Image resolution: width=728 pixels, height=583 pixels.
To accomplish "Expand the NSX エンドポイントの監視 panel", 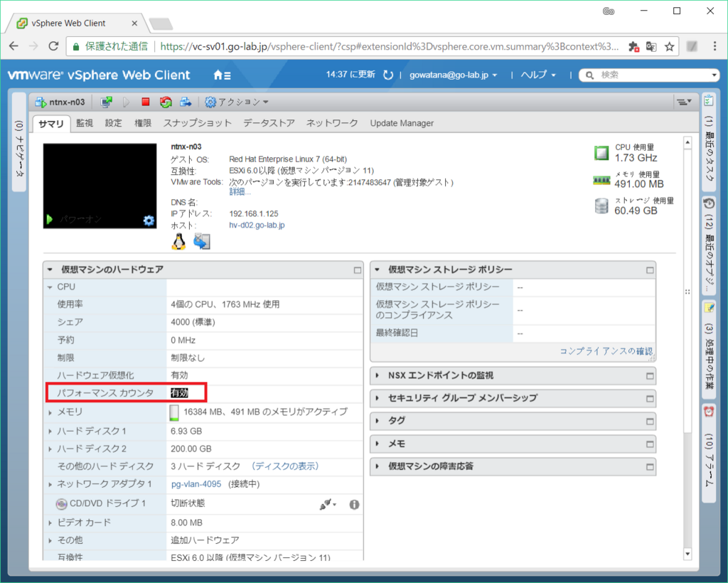I will pos(378,375).
